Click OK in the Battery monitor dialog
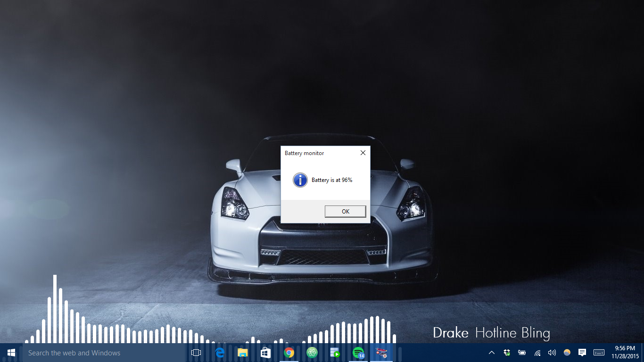Viewport: 644px width, 362px height. [345, 211]
